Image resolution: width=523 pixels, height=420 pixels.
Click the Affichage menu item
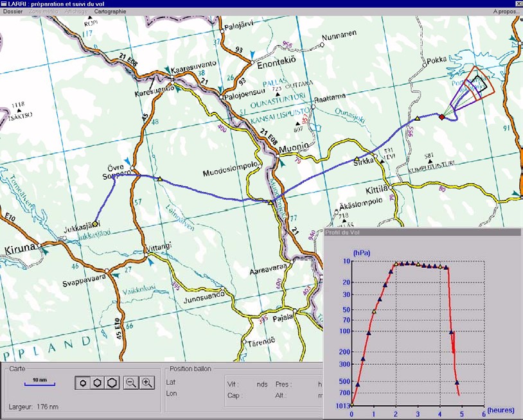76,12
